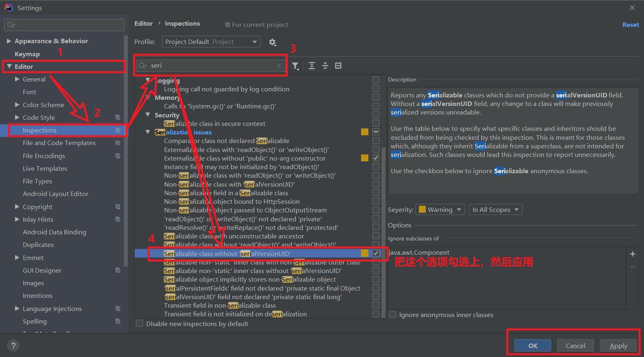Open help with the question mark icon
The height and width of the screenshot is (357, 644).
(x=13, y=346)
